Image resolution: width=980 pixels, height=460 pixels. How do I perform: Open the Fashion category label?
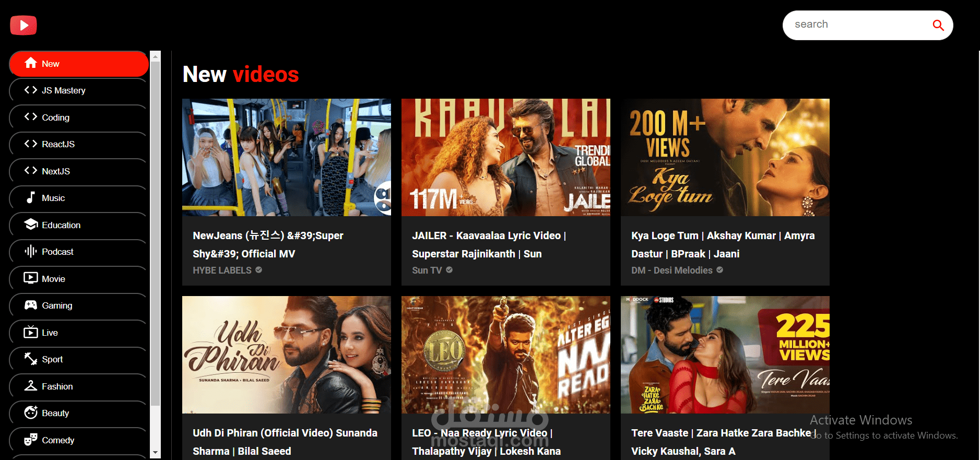(x=57, y=386)
